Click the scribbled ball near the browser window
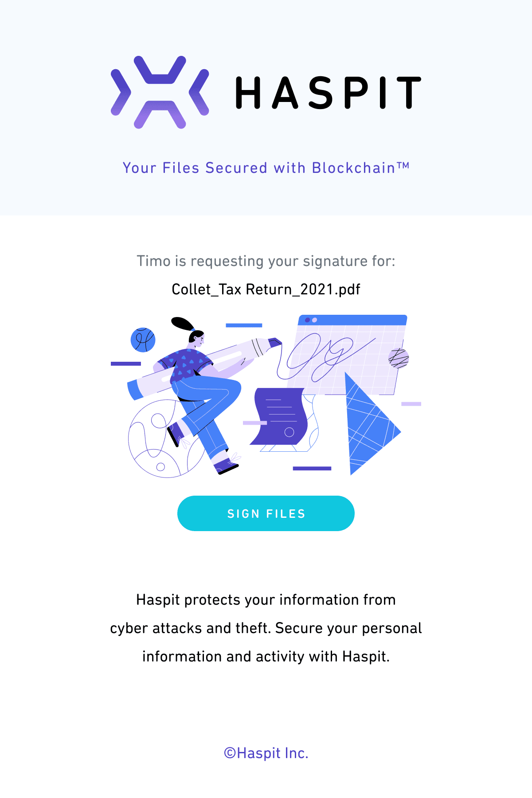The height and width of the screenshot is (798, 532). 398,358
